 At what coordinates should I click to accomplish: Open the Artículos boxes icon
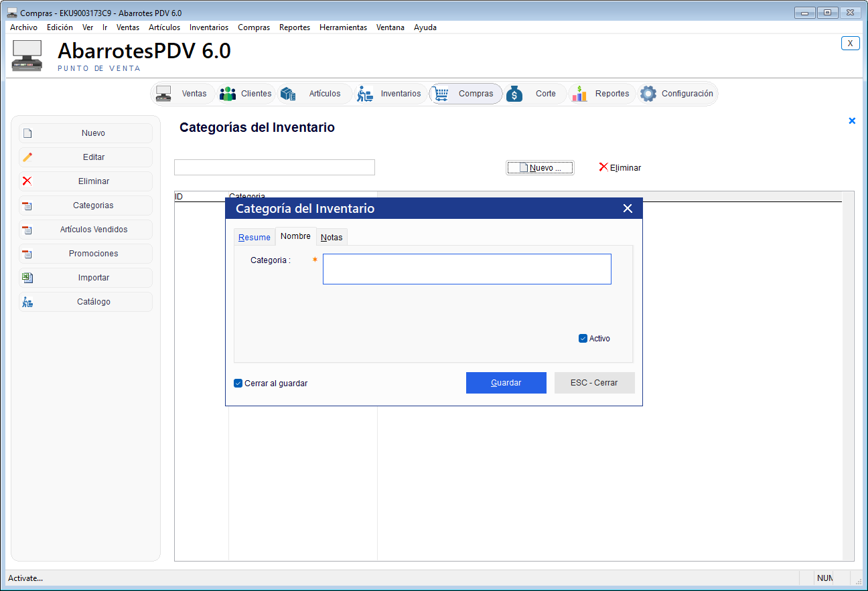288,94
